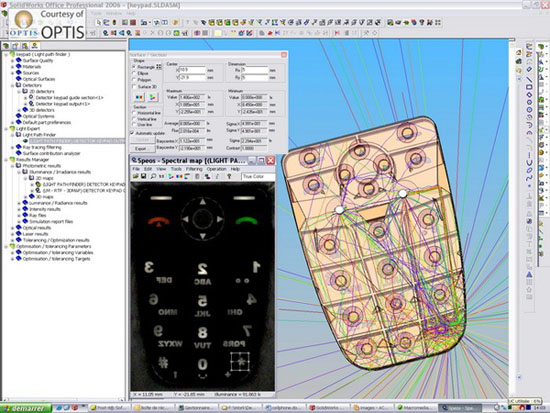Click the greyed Update button above Export
The height and width of the screenshot is (413, 550).
(142, 140)
